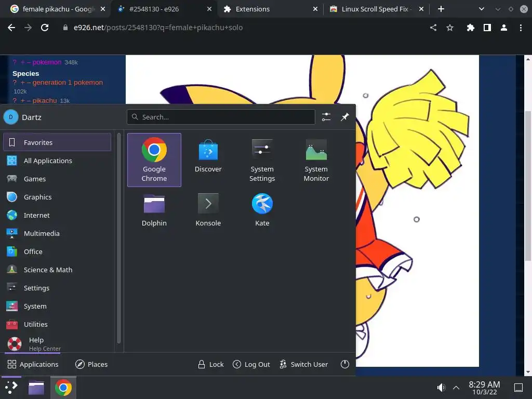Open System Settings from Favorites grid
This screenshot has width=532, height=399.
[x=262, y=160]
